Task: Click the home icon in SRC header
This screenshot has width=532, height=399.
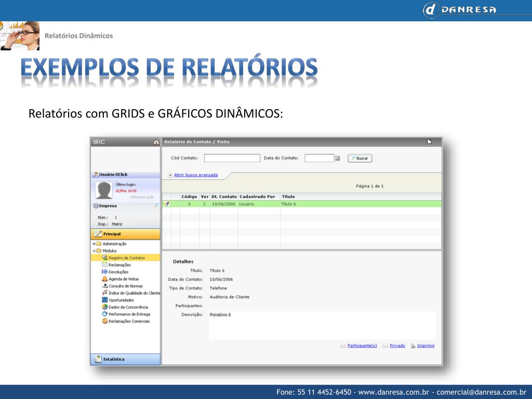Action: [x=156, y=142]
